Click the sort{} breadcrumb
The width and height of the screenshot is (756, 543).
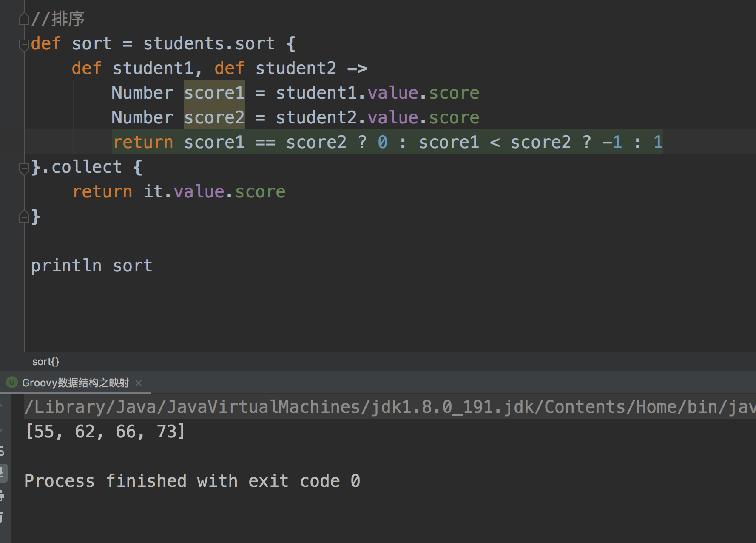45,362
